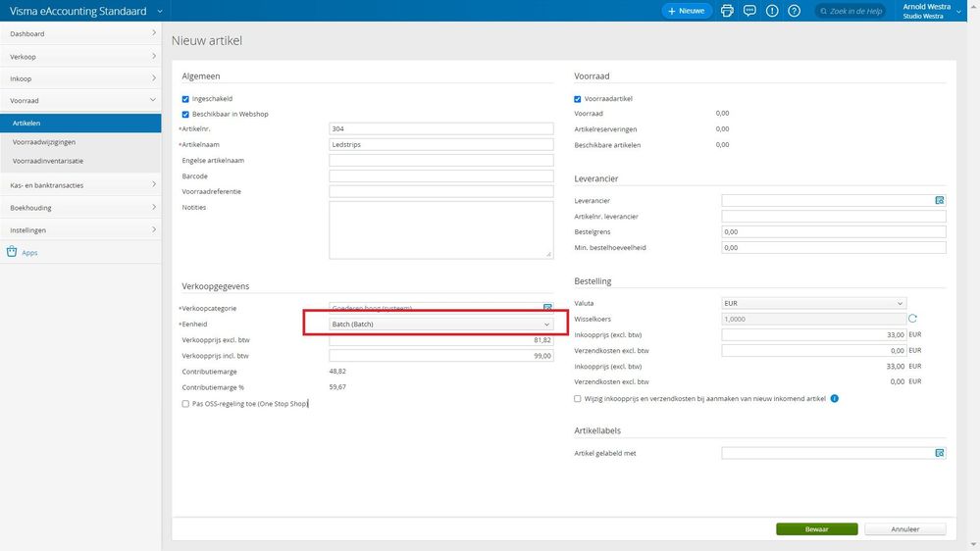Open the chat messages icon

click(x=749, y=11)
